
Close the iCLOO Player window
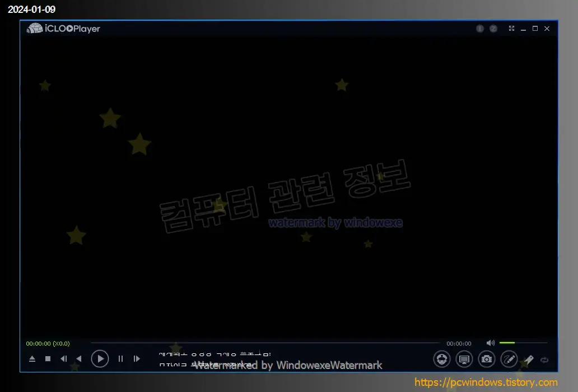(x=547, y=29)
